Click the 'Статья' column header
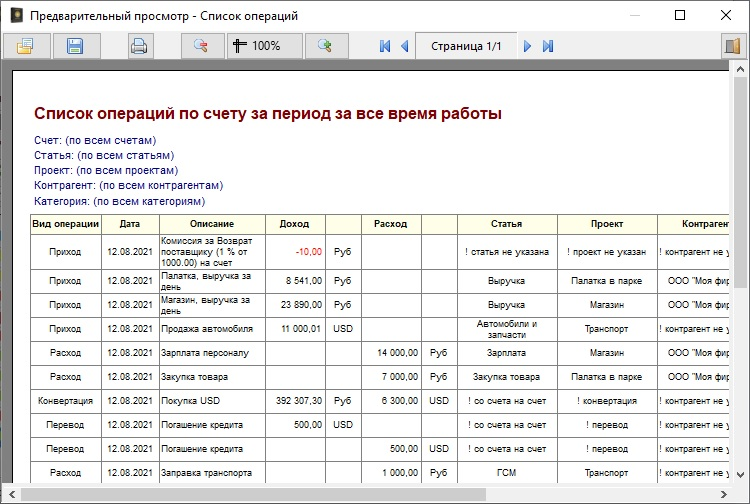750x504 pixels. pos(507,224)
